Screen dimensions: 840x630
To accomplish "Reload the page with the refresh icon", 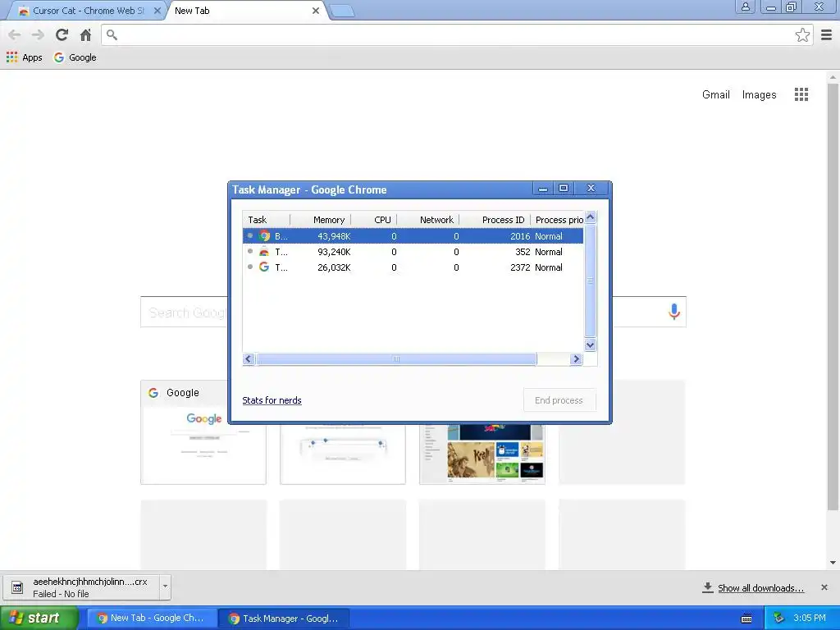I will pos(62,34).
